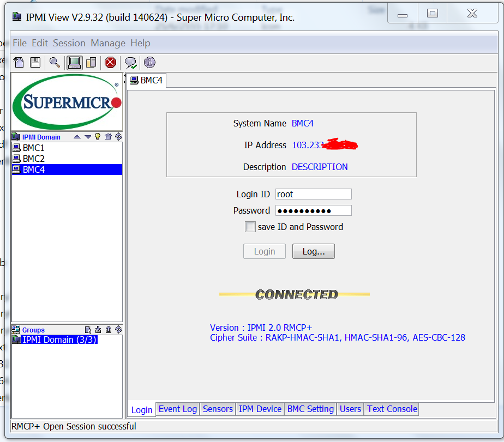Click the round info toolbar icon
The image size is (504, 442).
149,62
